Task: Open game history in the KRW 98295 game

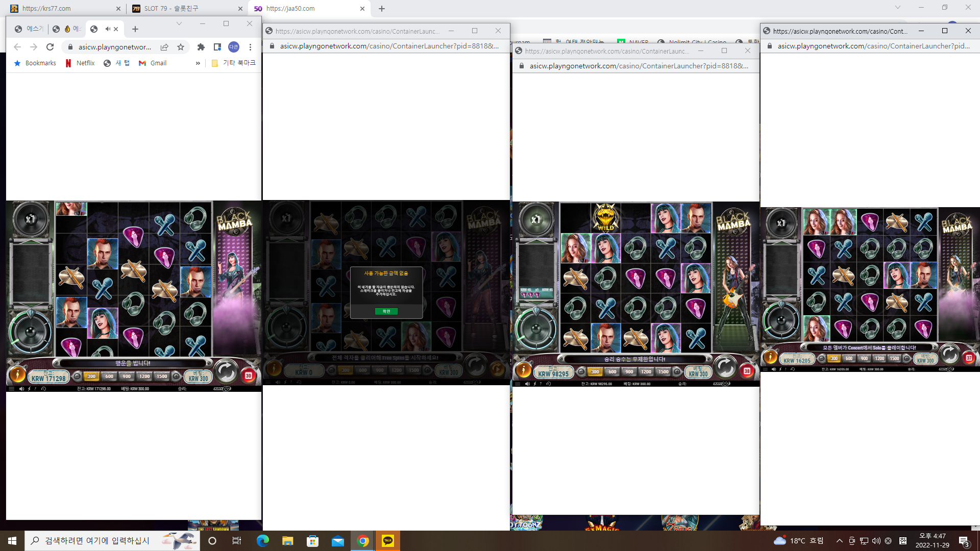Action: (549, 384)
